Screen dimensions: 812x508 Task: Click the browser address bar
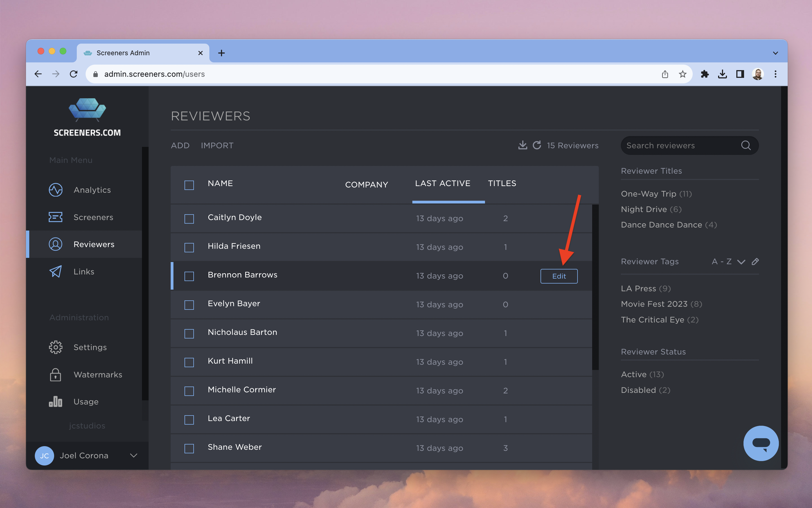(x=389, y=74)
